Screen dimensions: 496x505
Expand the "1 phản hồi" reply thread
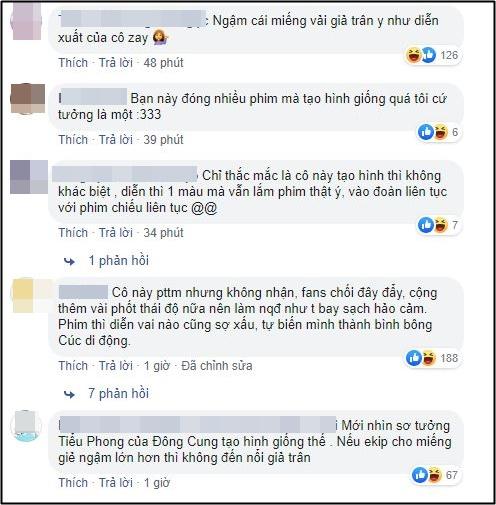pyautogui.click(x=118, y=261)
